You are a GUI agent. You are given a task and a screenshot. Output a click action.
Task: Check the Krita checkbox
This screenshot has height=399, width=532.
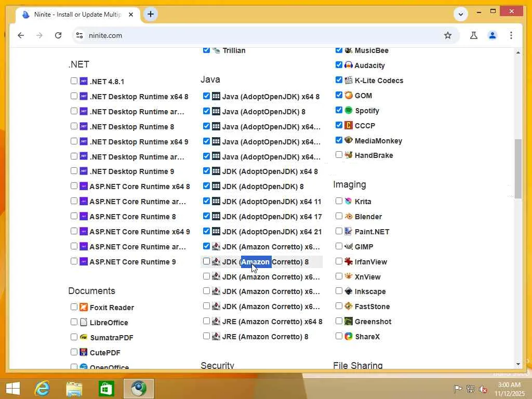click(339, 201)
